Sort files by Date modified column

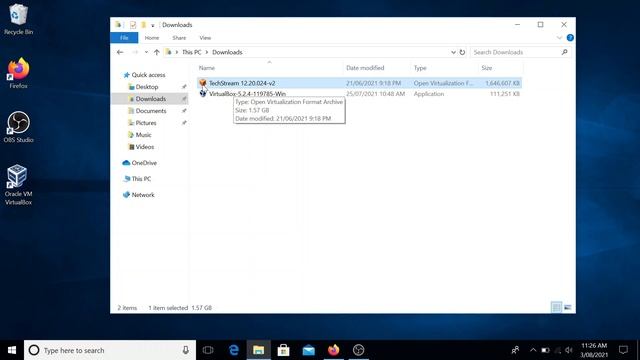click(365, 68)
